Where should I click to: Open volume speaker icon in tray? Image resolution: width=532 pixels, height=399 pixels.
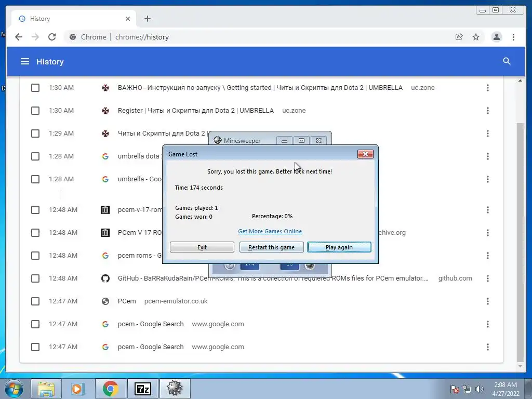pos(479,390)
